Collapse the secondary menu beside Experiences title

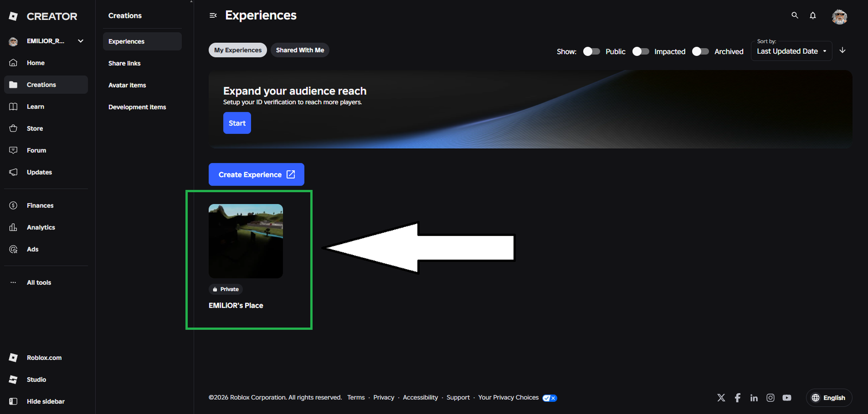pyautogui.click(x=213, y=16)
